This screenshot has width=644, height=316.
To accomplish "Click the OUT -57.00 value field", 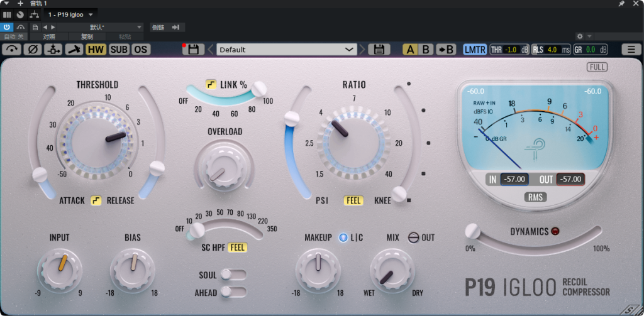I will (x=570, y=179).
